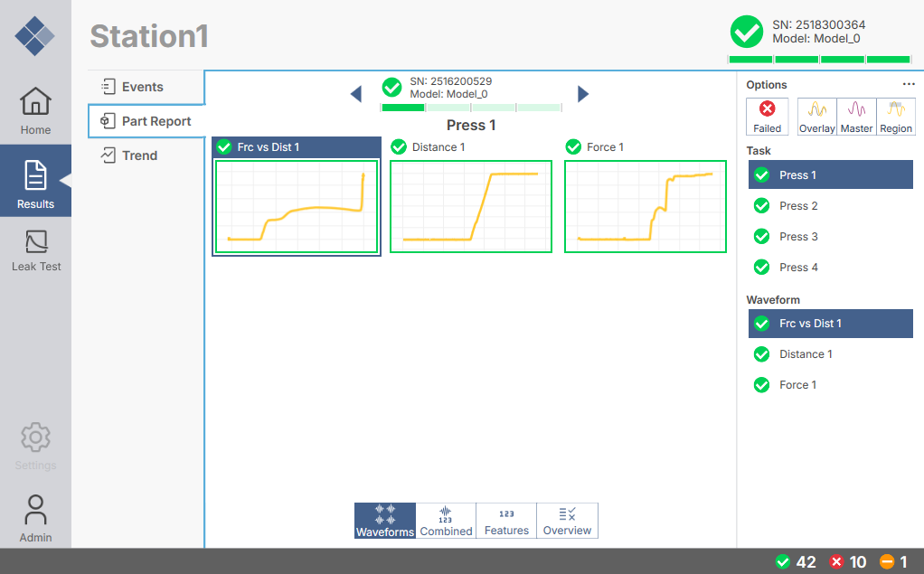The image size is (924, 574).
Task: Switch to the Trend tab
Action: click(x=146, y=155)
